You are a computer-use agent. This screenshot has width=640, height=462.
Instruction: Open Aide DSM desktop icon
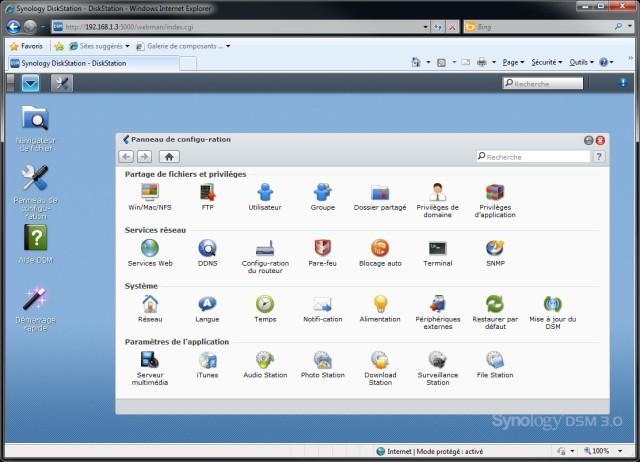click(x=36, y=244)
